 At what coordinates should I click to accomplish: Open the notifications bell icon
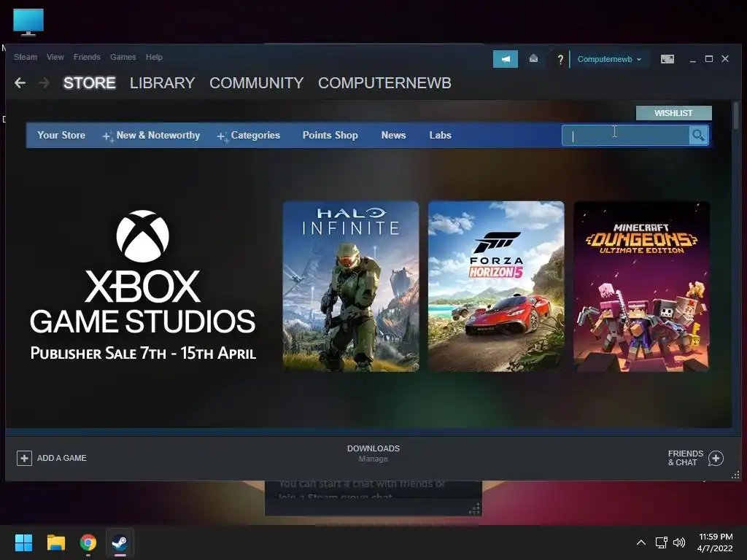pos(533,58)
